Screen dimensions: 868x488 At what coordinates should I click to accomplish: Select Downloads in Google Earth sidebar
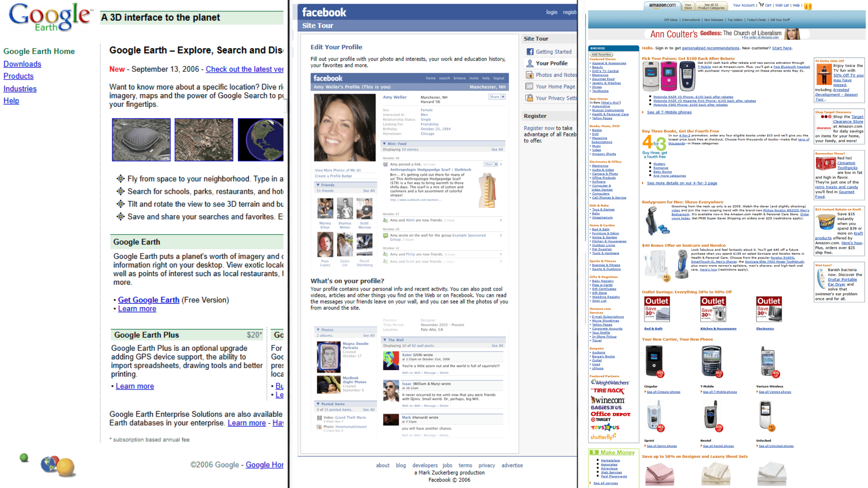click(x=22, y=64)
